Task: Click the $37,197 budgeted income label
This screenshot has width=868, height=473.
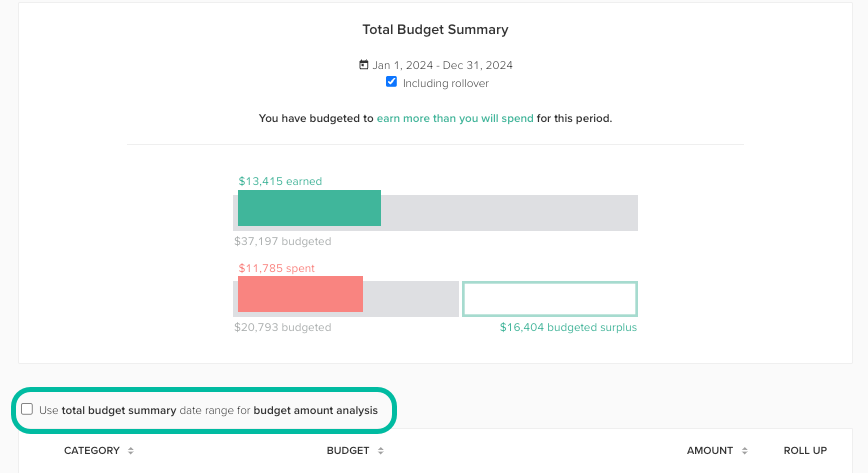Action: [x=282, y=241]
